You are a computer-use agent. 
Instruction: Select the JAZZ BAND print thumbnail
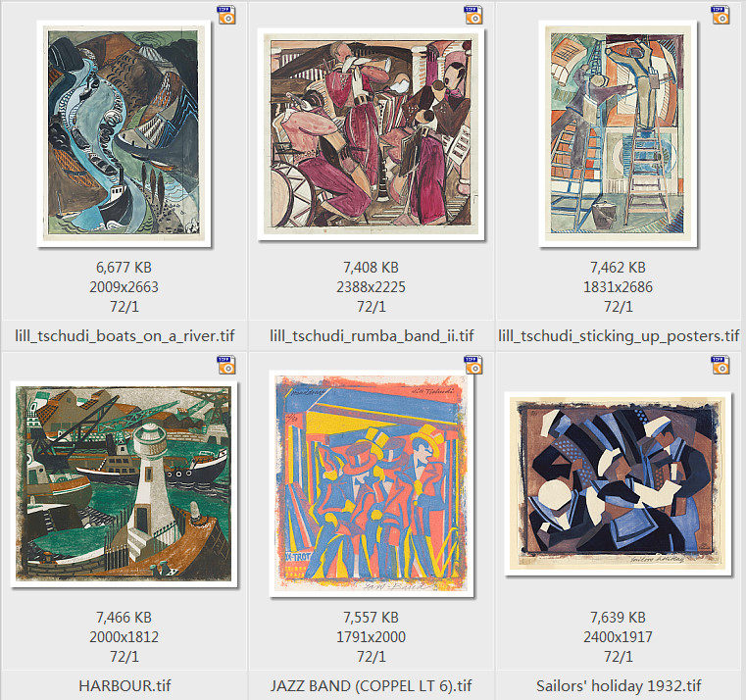point(372,483)
